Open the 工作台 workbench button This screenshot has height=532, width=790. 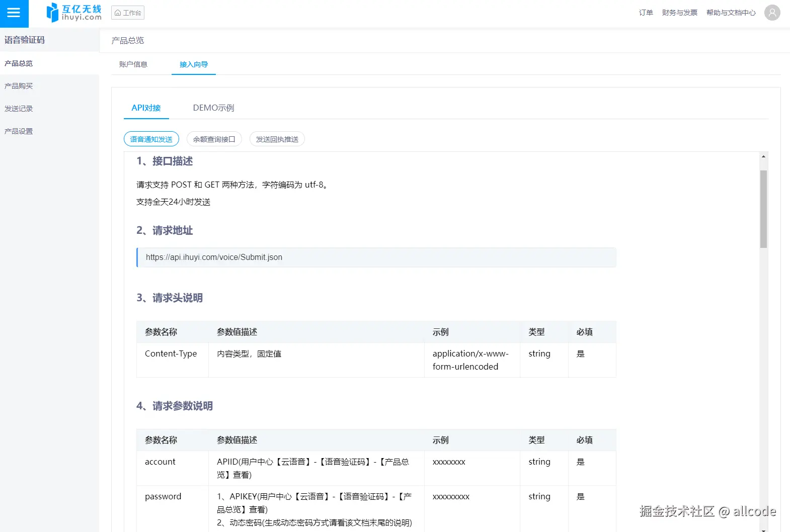tap(128, 13)
